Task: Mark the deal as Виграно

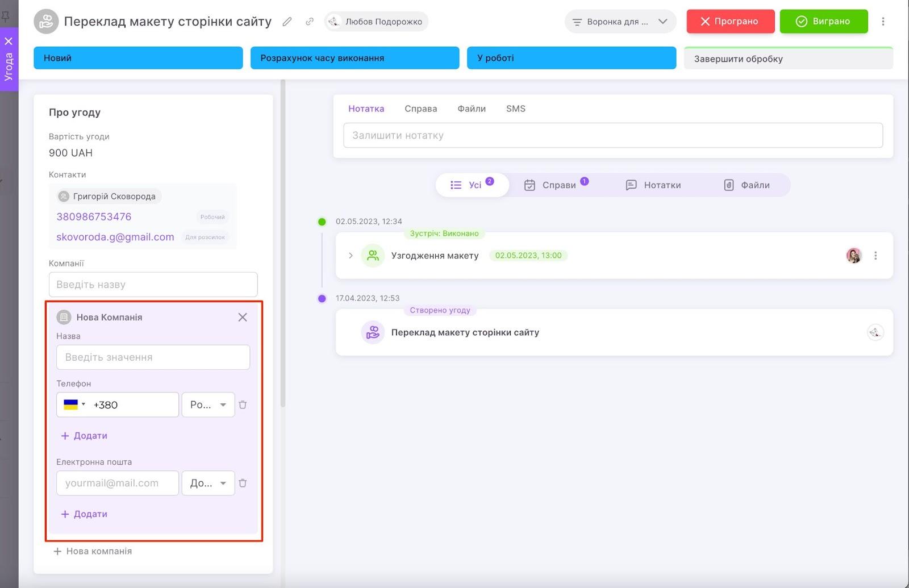Action: [823, 22]
